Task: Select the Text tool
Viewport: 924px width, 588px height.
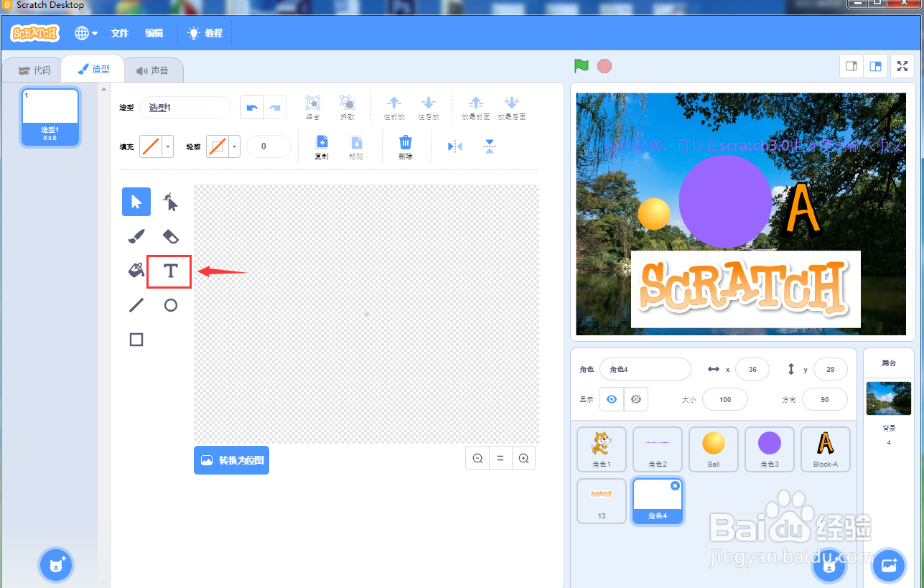Action: click(x=169, y=271)
